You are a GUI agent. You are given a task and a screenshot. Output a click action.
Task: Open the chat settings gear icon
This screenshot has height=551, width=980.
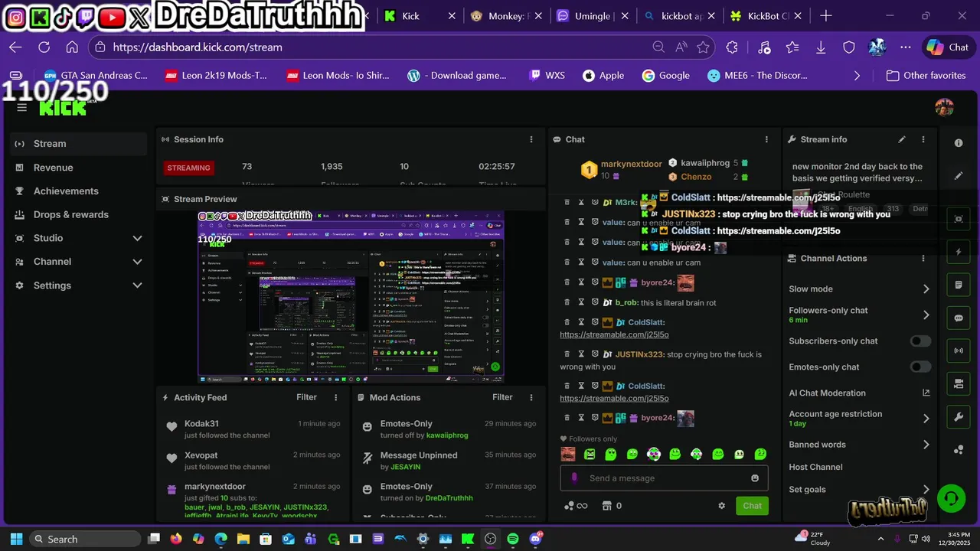click(721, 506)
